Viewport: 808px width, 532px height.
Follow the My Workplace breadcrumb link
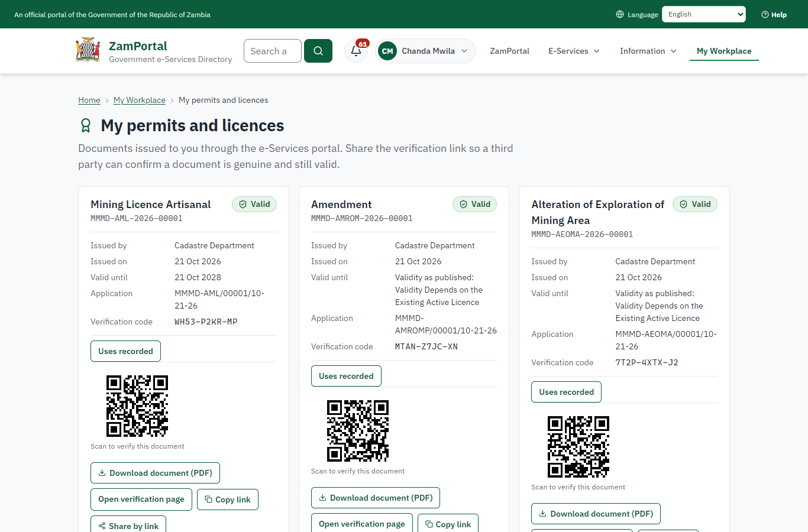coord(140,100)
